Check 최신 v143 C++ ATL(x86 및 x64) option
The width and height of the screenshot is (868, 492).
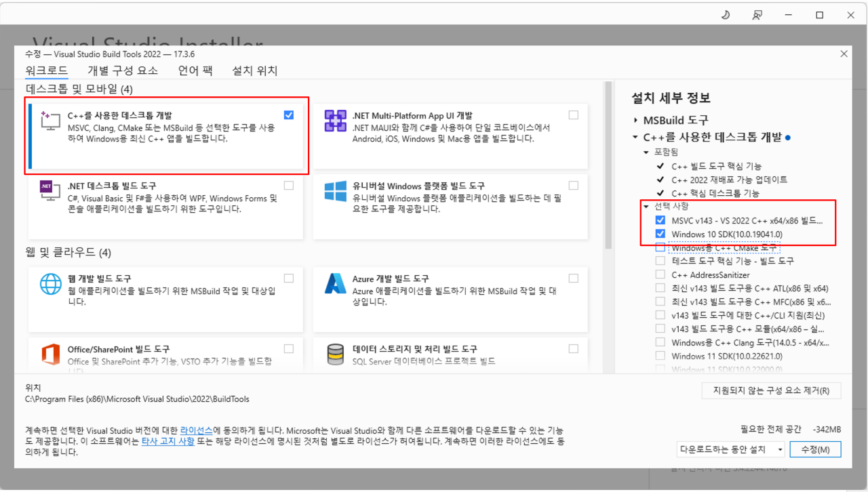[660, 288]
